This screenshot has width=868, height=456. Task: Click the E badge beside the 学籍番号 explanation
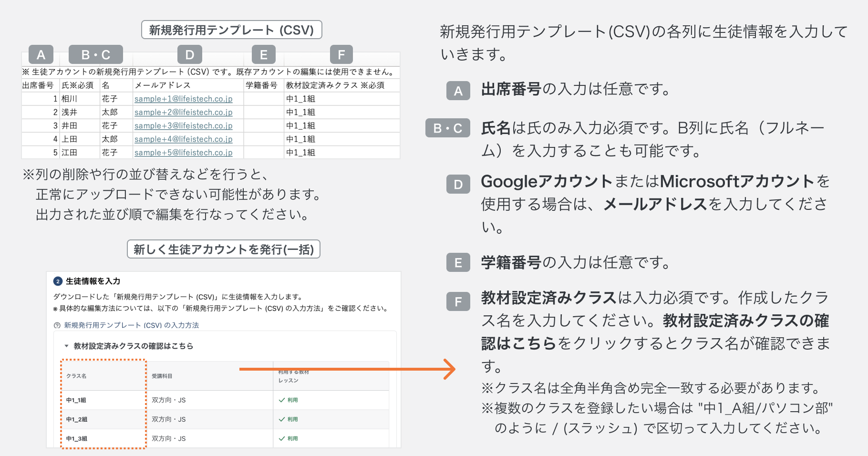[458, 263]
